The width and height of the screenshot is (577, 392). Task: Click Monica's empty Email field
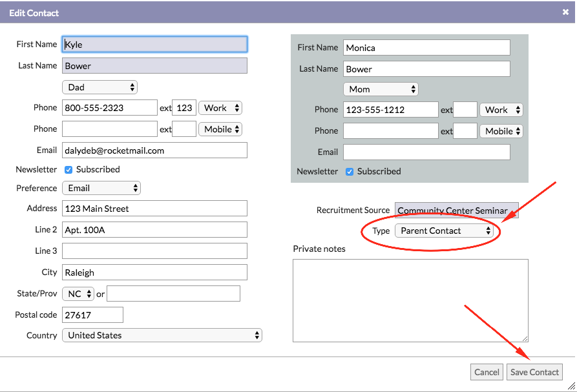pos(426,152)
